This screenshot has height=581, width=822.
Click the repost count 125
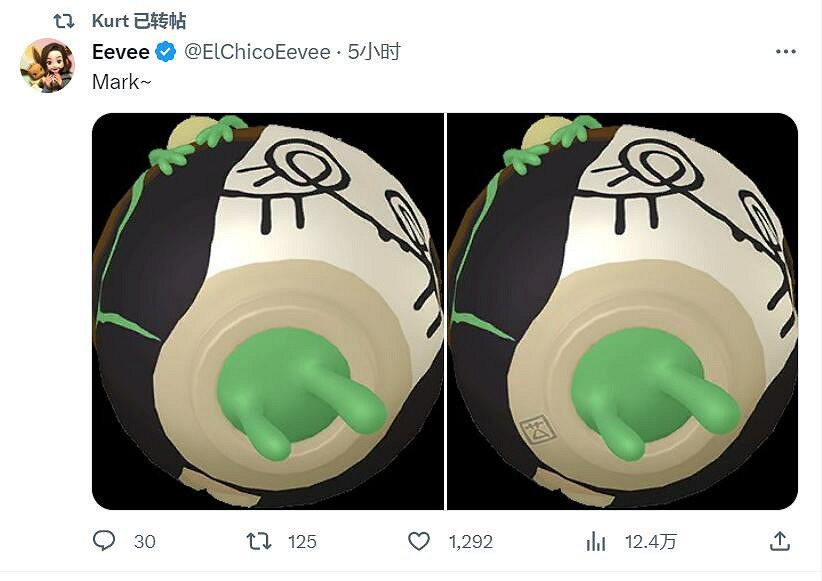302,541
